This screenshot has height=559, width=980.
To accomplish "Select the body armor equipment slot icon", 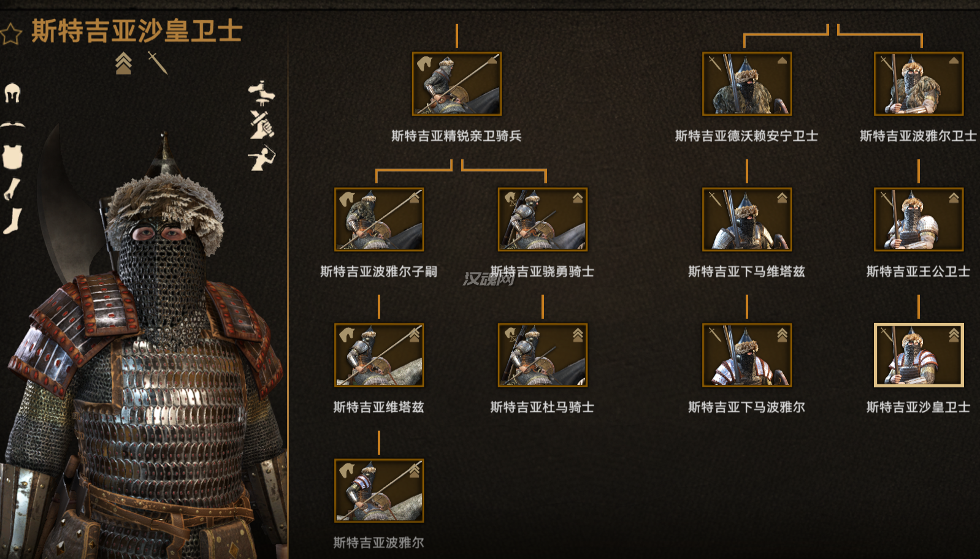I will click(12, 156).
